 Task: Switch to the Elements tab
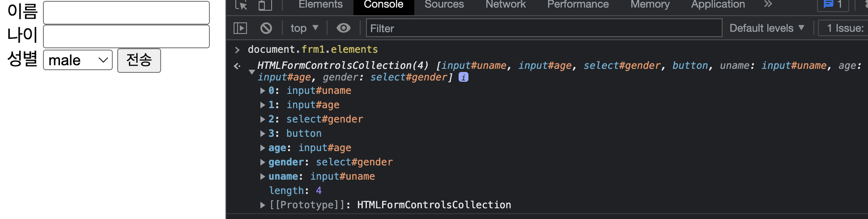[x=320, y=4]
